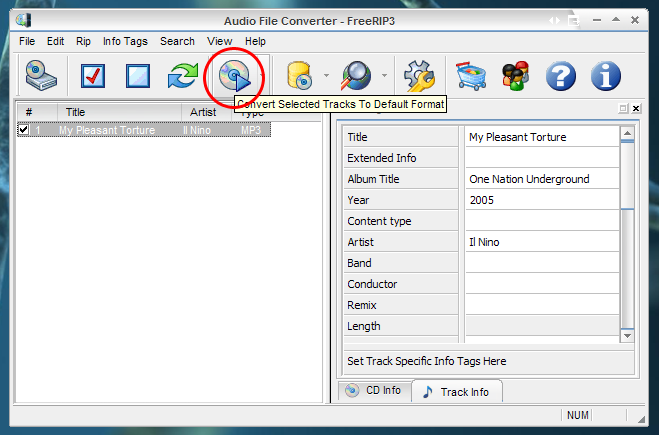Expand dropdown arrow beside globe search icon
The height and width of the screenshot is (435, 659).
(384, 76)
